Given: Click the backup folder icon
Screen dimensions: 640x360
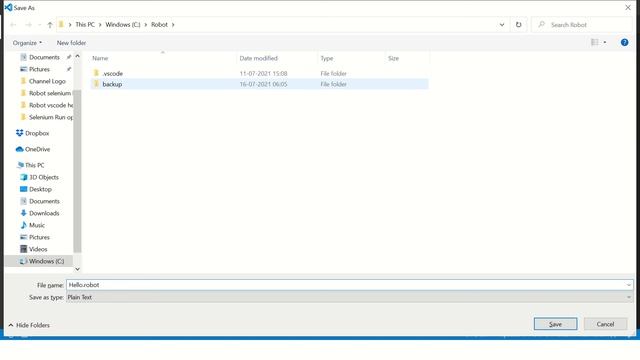Looking at the screenshot, I should click(96, 84).
